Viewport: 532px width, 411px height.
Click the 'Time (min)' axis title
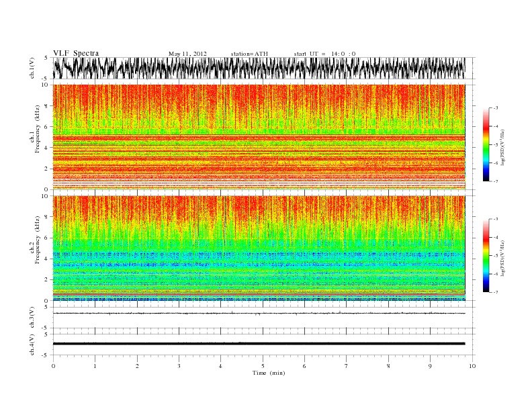pyautogui.click(x=269, y=373)
